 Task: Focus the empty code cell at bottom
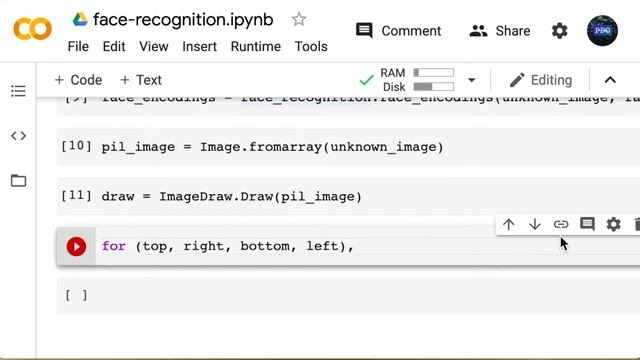pyautogui.click(x=348, y=296)
